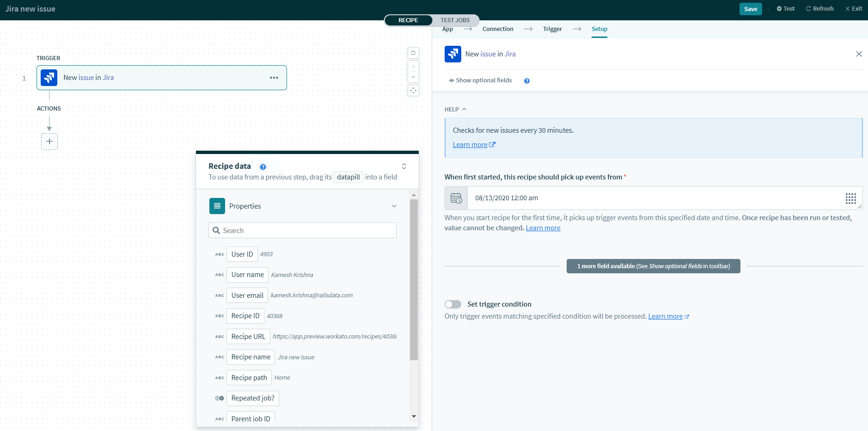Add an action step with plus icon
The width and height of the screenshot is (868, 431).
coord(49,142)
